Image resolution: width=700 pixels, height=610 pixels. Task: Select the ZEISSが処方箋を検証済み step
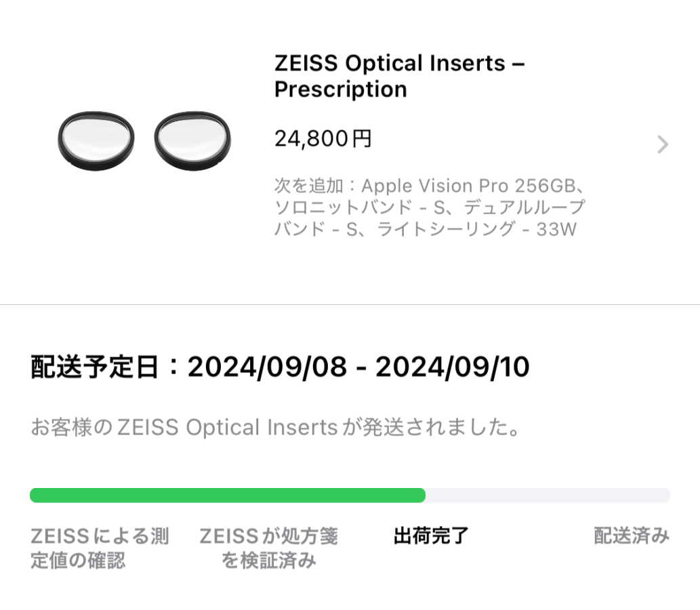point(268,548)
